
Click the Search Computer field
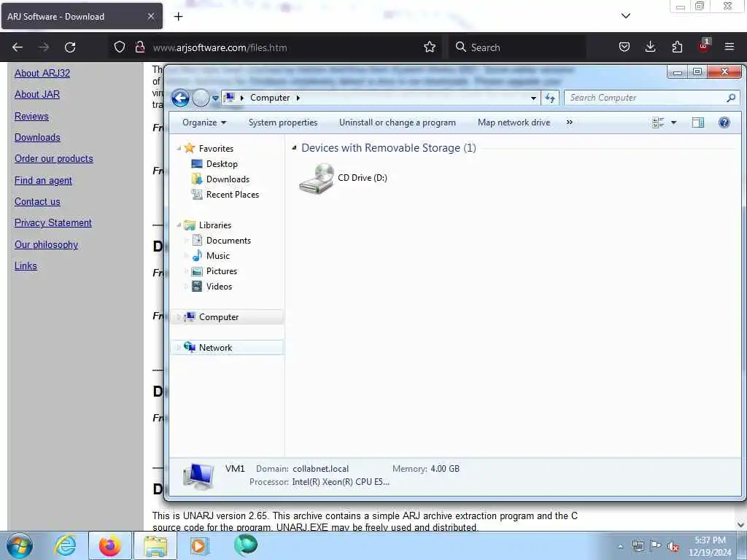pos(651,98)
